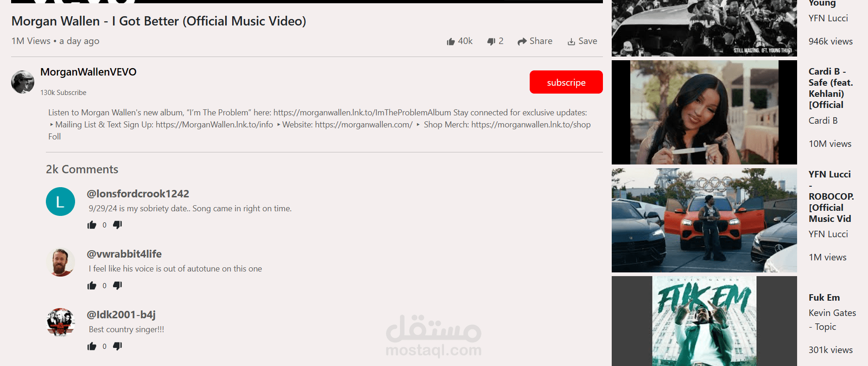The width and height of the screenshot is (868, 366).
Task: Select the comment text 'Best country singer!!!'
Action: (x=127, y=329)
